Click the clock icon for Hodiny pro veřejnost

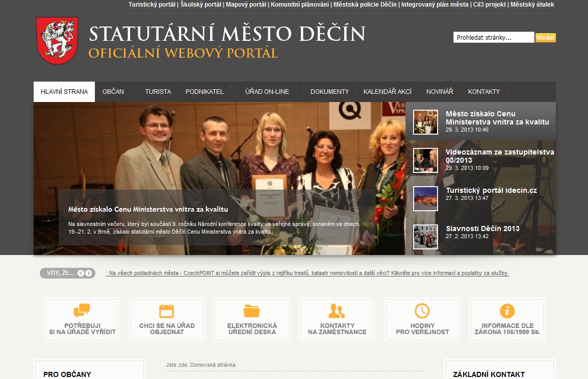click(422, 311)
